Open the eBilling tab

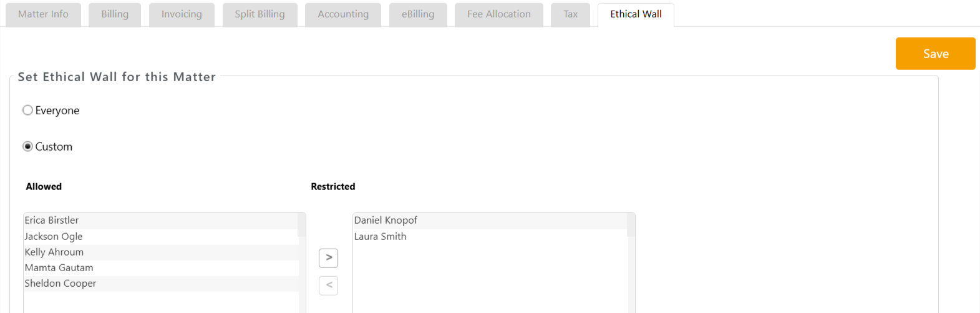click(418, 14)
